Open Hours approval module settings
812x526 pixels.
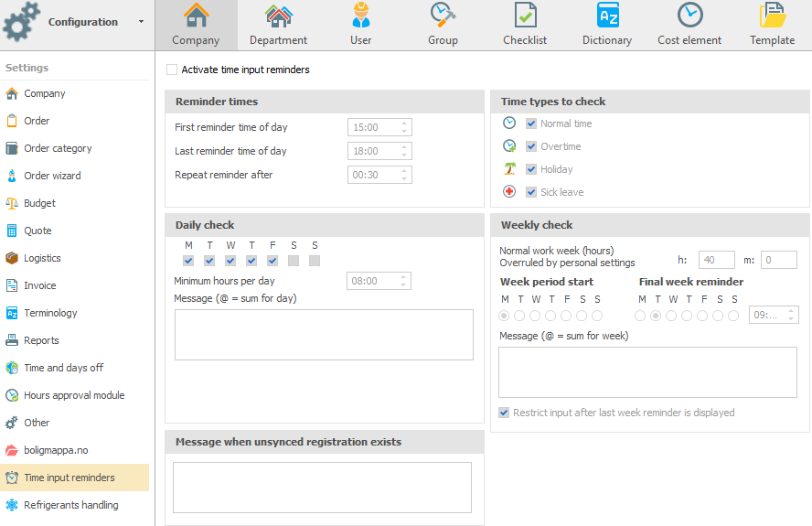(x=75, y=395)
